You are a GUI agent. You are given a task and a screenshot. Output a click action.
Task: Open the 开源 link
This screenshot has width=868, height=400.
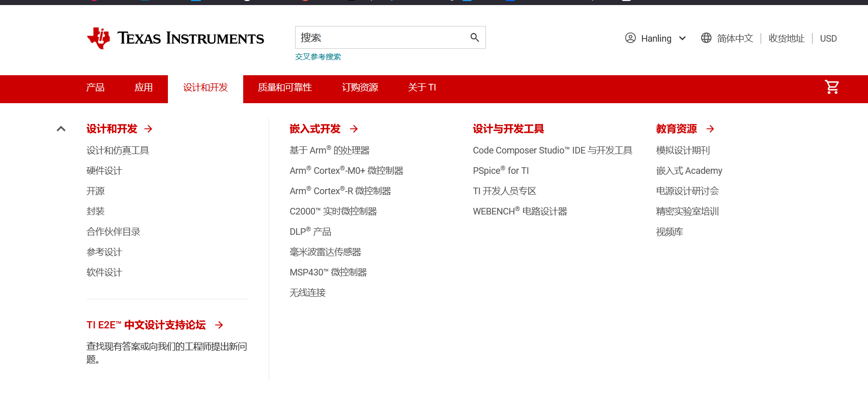(96, 191)
